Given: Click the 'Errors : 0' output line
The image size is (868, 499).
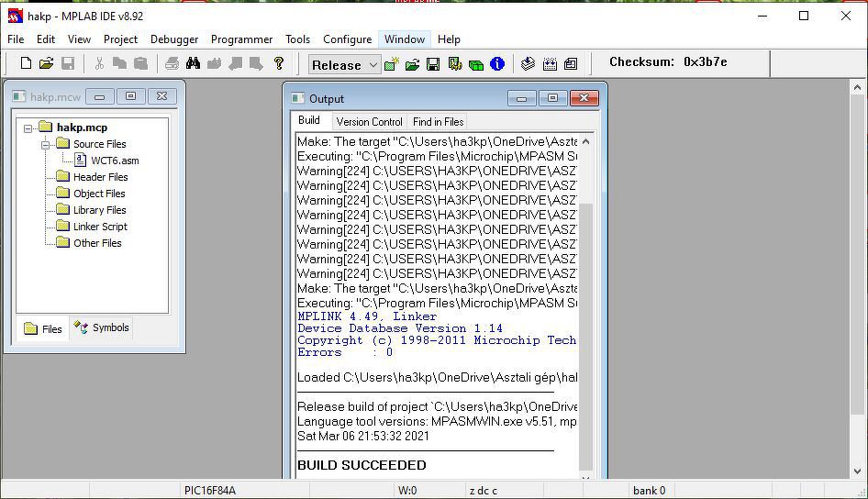Looking at the screenshot, I should (345, 352).
